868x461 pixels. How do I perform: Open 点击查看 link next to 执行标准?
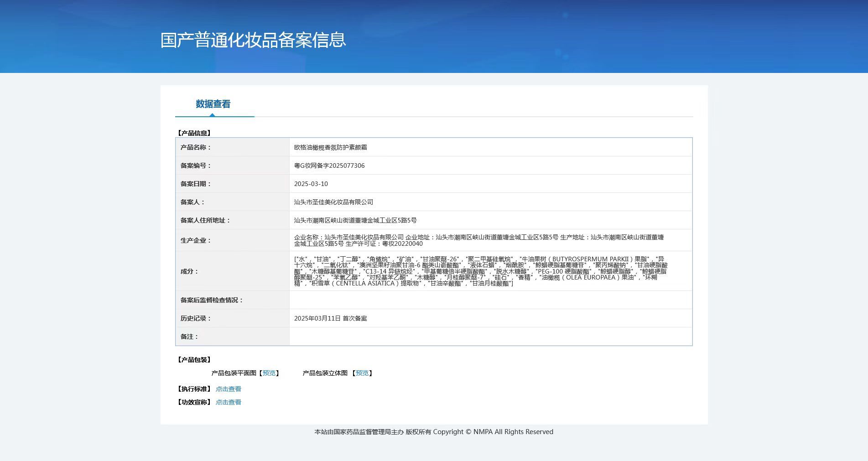[x=229, y=389]
